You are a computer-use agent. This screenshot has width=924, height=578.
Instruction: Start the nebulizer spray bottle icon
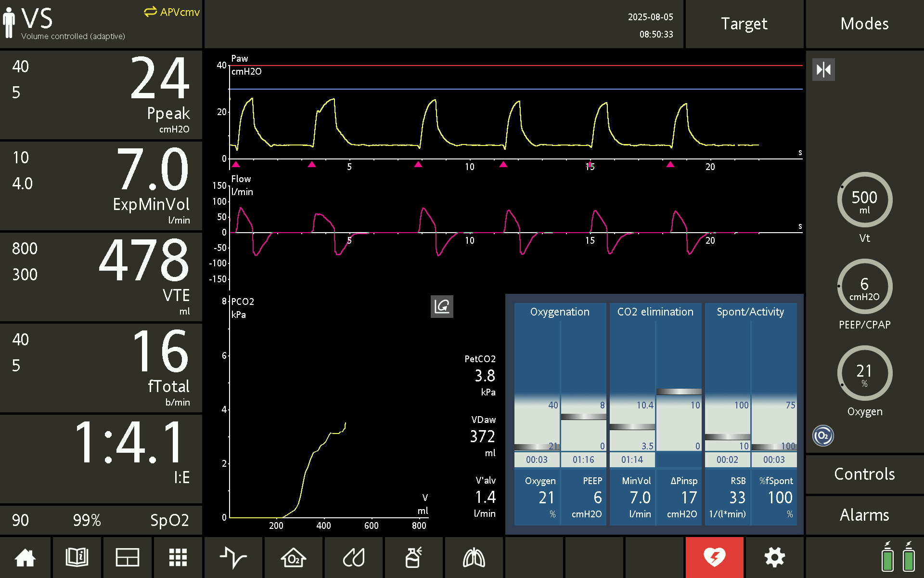(x=414, y=557)
